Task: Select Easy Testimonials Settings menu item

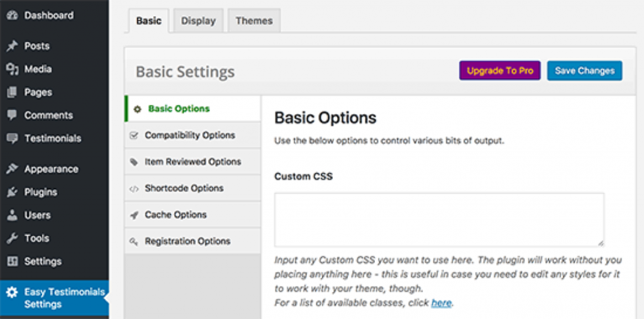Action: (x=54, y=298)
